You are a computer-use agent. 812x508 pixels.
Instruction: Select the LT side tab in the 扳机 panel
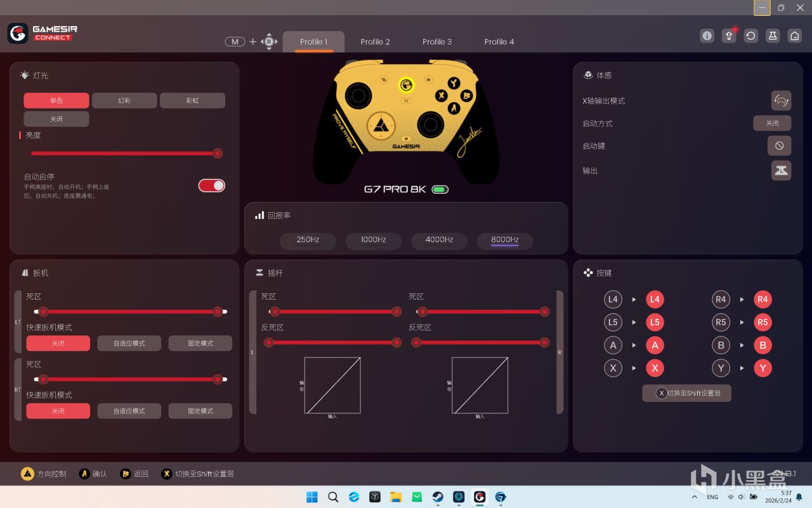pyautogui.click(x=18, y=322)
